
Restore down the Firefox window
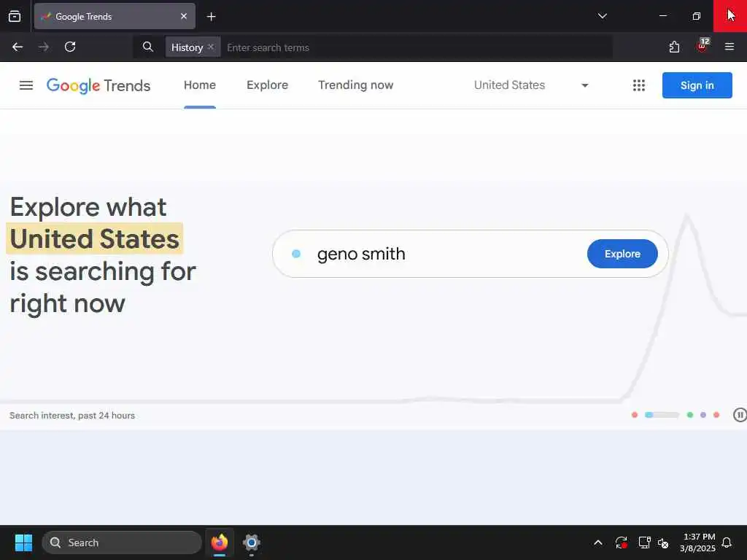point(696,16)
